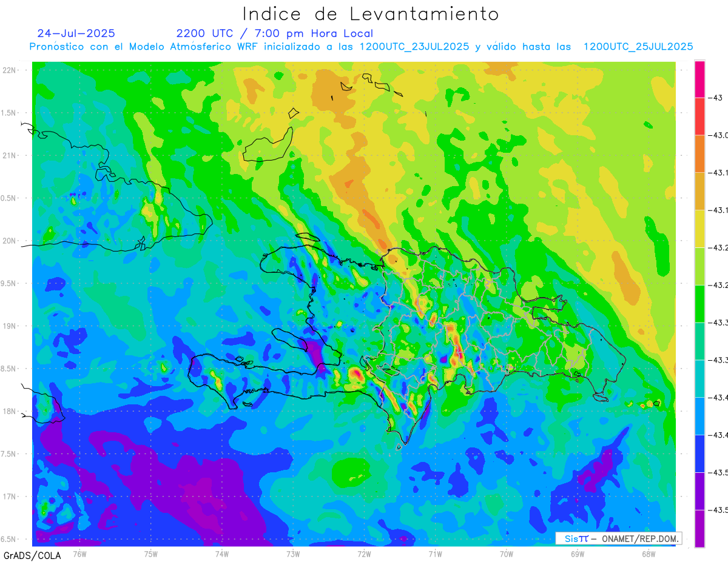This screenshot has width=728, height=562.
Task: Click the "20N" latitude label
Action: click(10, 241)
